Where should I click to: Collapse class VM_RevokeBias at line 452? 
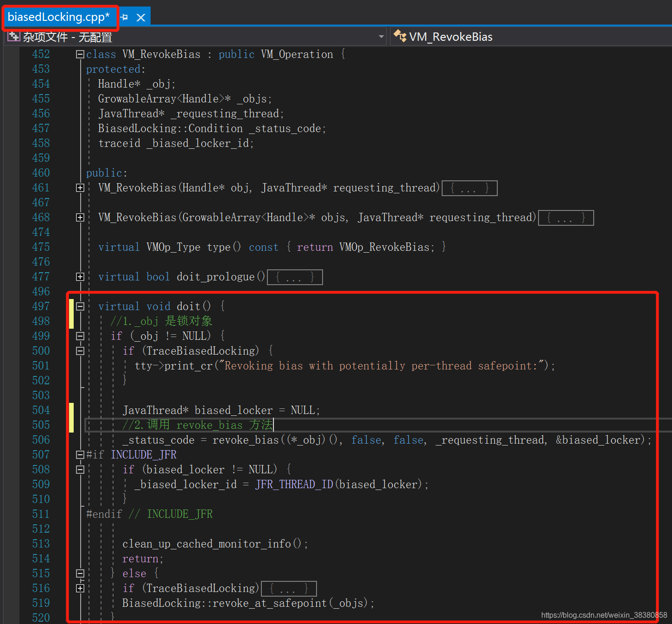click(80, 54)
